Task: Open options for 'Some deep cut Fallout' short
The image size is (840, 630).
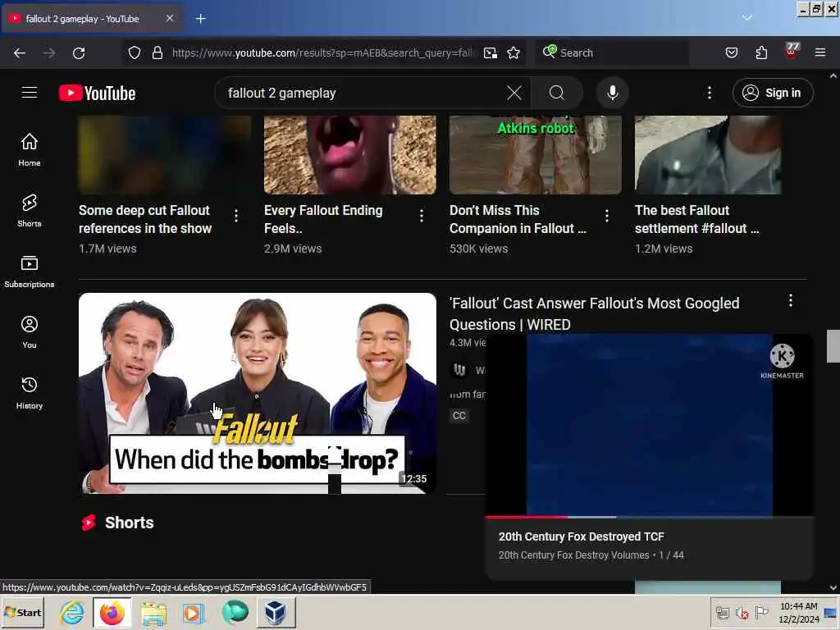Action: click(236, 216)
